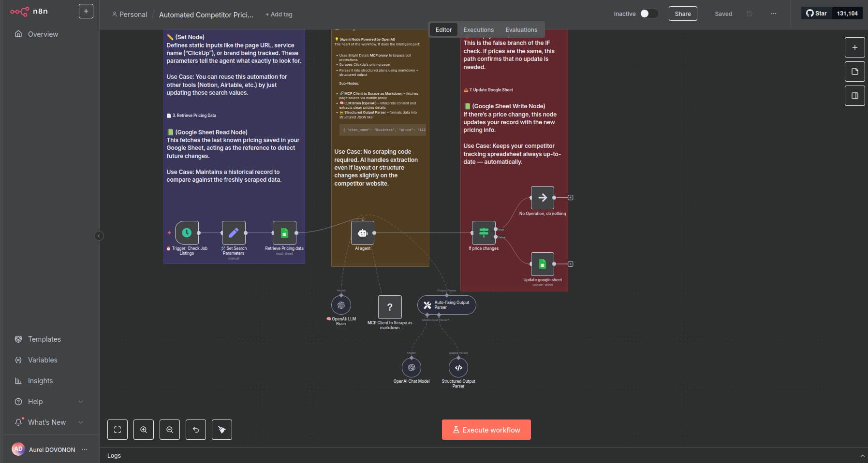Click plus connector after No Operation node
868x463 pixels.
(x=571, y=198)
